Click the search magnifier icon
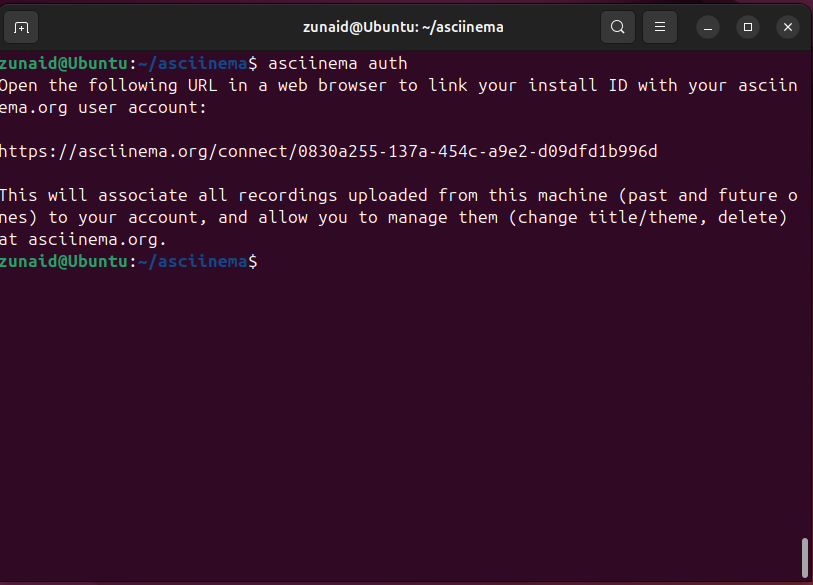 click(x=618, y=27)
